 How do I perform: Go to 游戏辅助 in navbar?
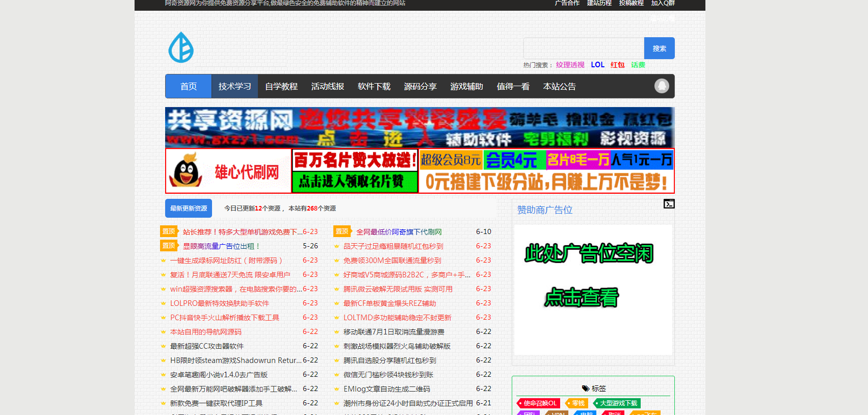(467, 86)
